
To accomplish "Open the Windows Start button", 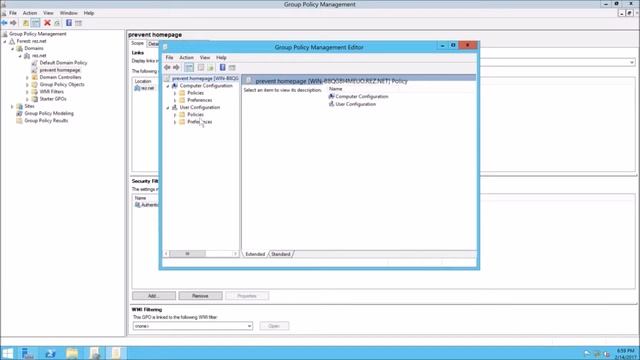I will [7, 353].
